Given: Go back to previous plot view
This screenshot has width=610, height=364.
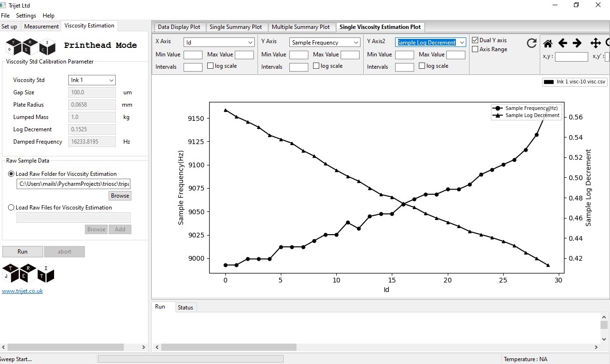Looking at the screenshot, I should (x=563, y=44).
